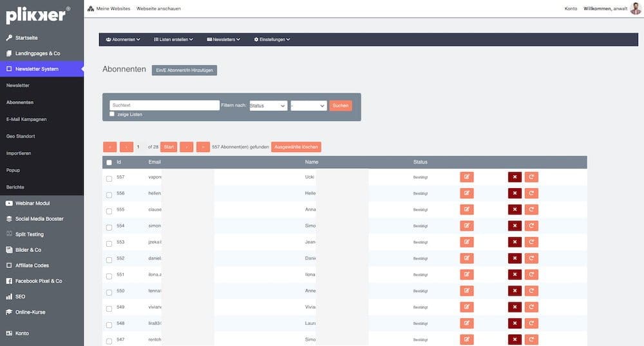Image resolution: width=644 pixels, height=346 pixels.
Task: Click the Bilder & Co image icon
Action: tap(9, 250)
